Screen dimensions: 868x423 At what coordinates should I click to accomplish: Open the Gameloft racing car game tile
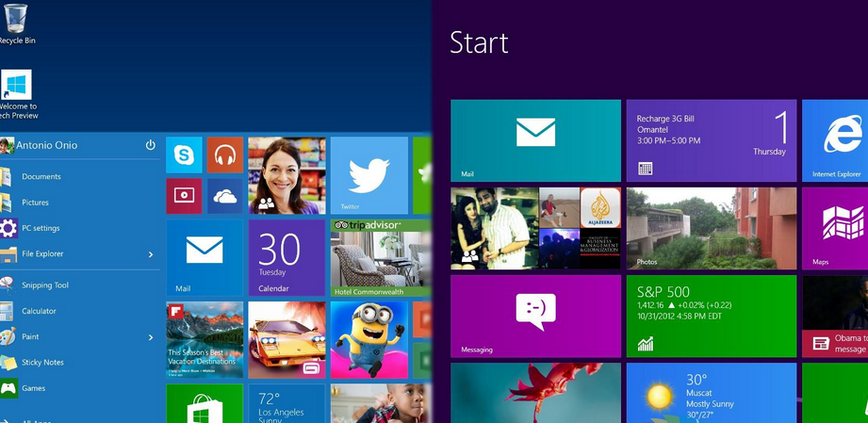tap(287, 340)
